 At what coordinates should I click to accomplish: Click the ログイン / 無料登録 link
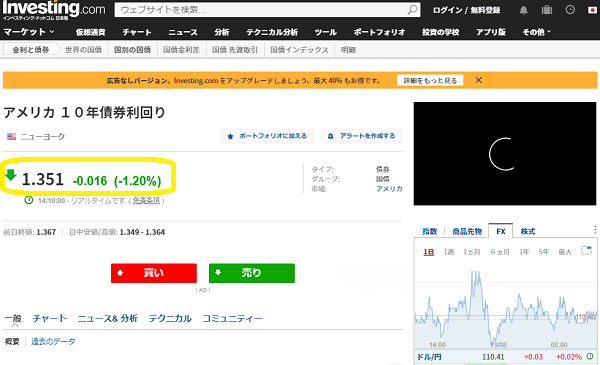pyautogui.click(x=466, y=10)
